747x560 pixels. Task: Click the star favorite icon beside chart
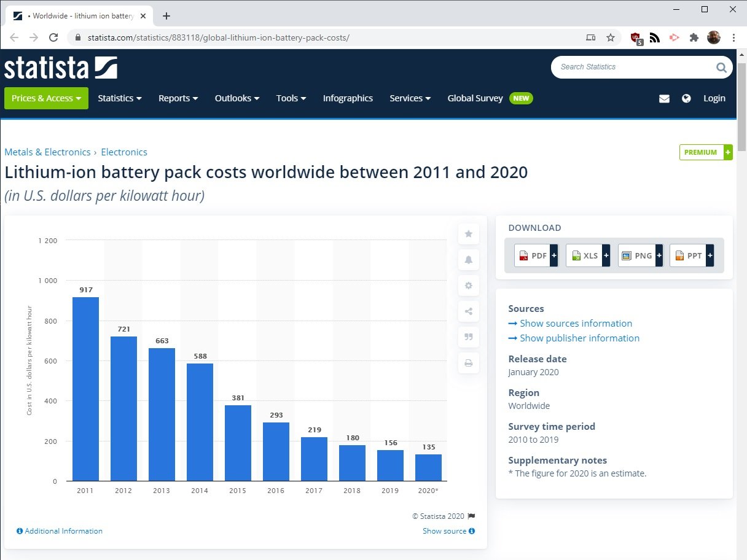coord(468,234)
